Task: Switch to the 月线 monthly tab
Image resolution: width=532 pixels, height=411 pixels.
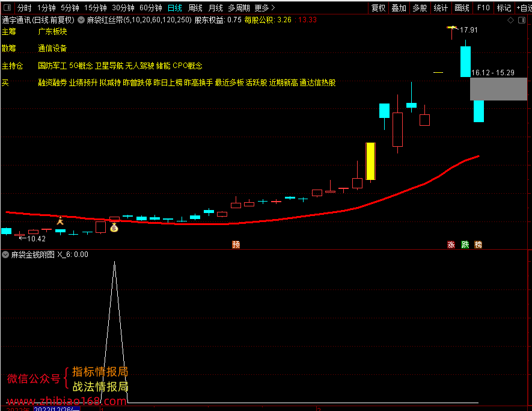Action: click(215, 8)
